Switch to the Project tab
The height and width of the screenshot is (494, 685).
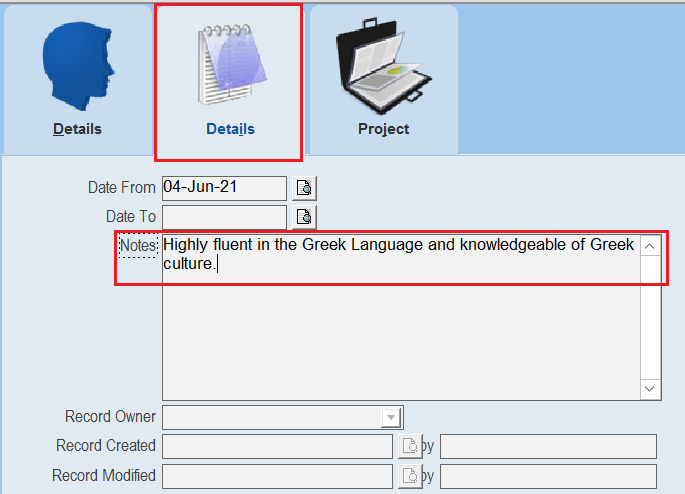[384, 81]
